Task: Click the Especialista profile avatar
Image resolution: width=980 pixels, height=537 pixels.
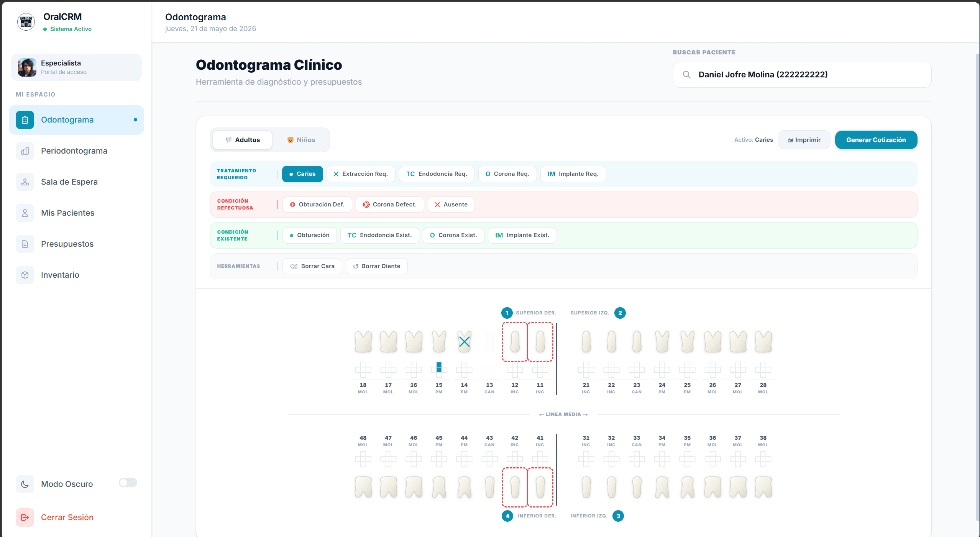Action: point(27,67)
